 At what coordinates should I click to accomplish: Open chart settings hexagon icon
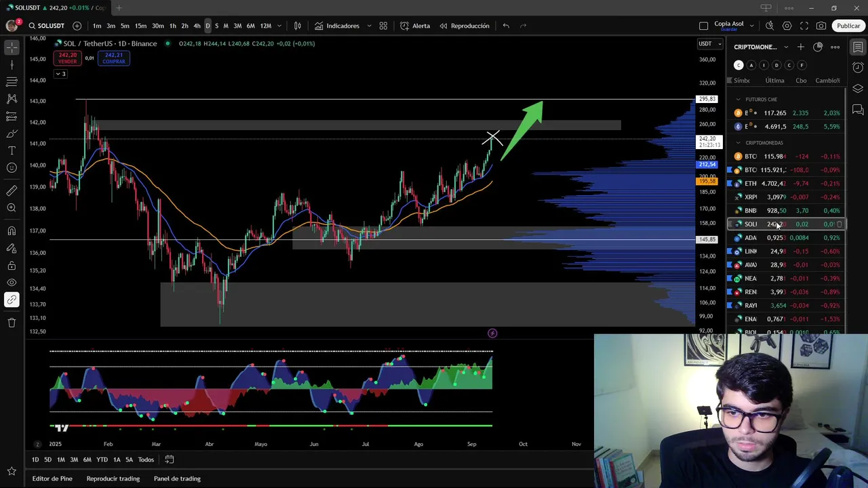[x=787, y=26]
